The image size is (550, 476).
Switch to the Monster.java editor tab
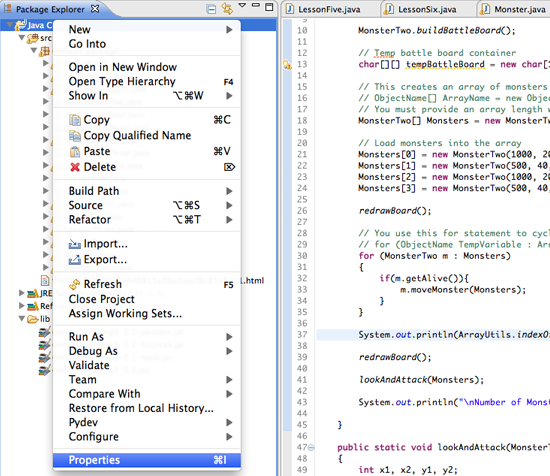click(x=515, y=9)
